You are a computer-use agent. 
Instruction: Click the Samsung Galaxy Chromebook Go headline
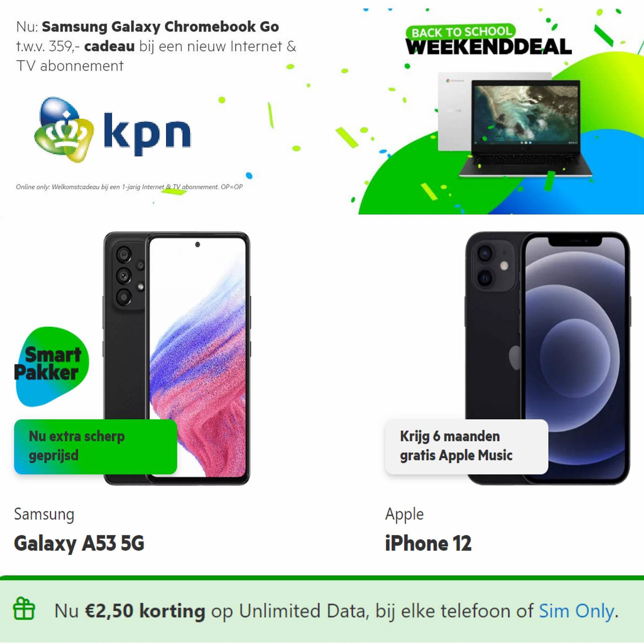(160, 27)
